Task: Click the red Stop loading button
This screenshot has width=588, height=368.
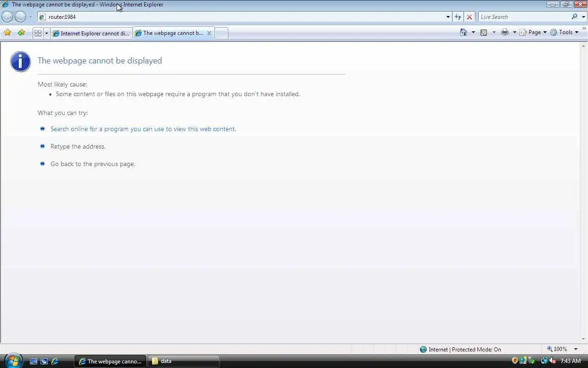Action: (469, 17)
